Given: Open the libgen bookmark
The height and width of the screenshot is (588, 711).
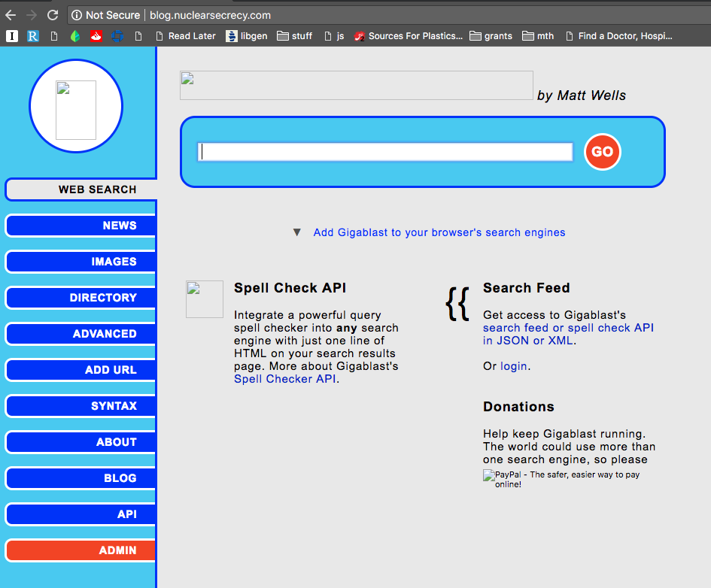Looking at the screenshot, I should tap(247, 36).
